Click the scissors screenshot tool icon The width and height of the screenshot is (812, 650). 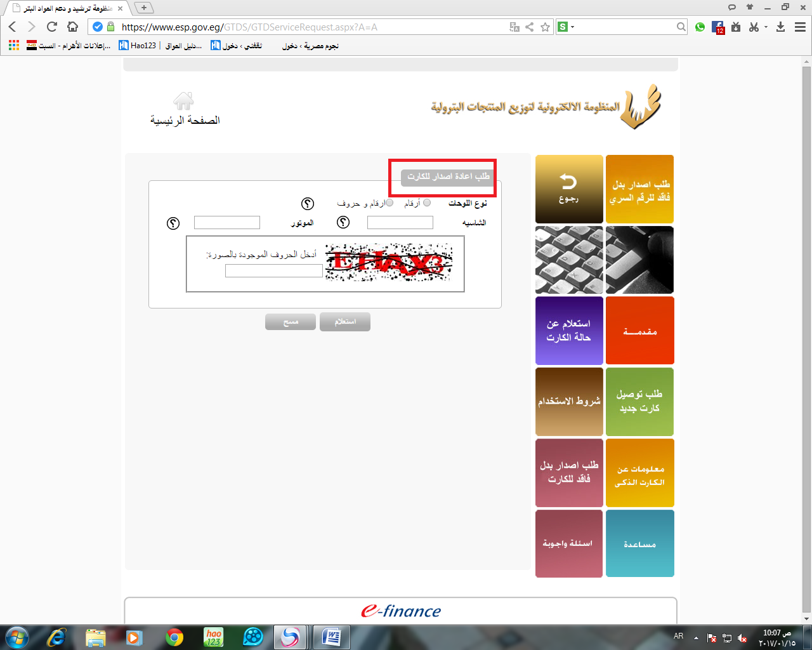[x=754, y=27]
